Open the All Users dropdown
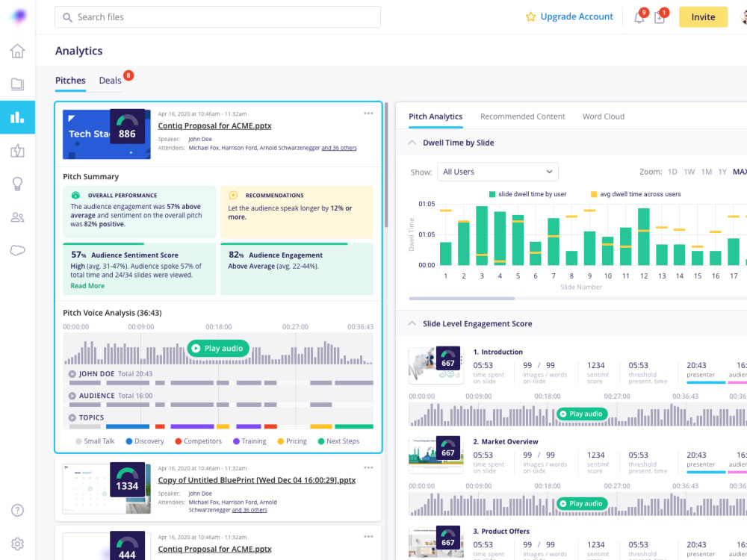Viewport: 747px width, 560px height. tap(498, 172)
